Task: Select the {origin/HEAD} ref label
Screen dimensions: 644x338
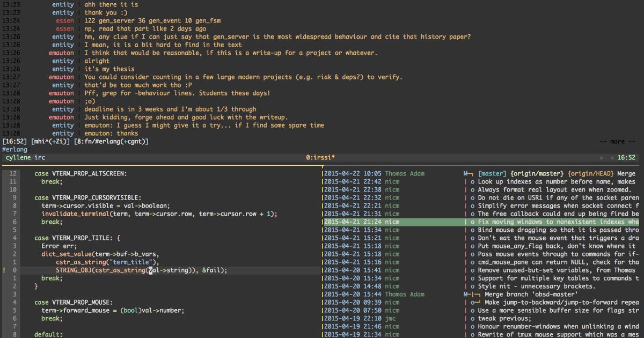Action: [590, 174]
